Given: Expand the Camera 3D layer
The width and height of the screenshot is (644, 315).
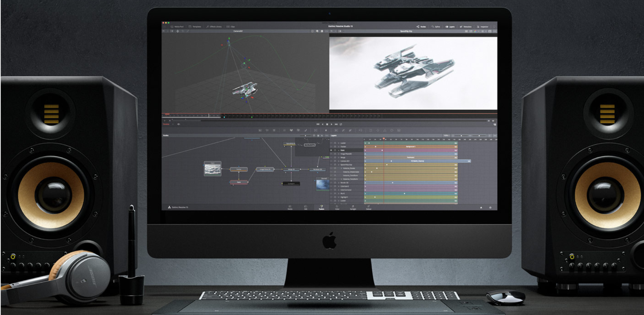Looking at the screenshot, I should point(339,161).
